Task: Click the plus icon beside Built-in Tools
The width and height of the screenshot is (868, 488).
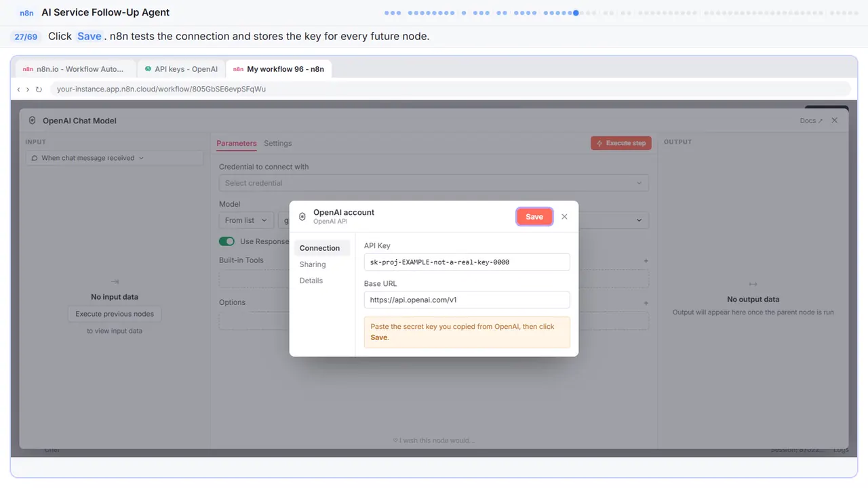Action: (x=646, y=261)
